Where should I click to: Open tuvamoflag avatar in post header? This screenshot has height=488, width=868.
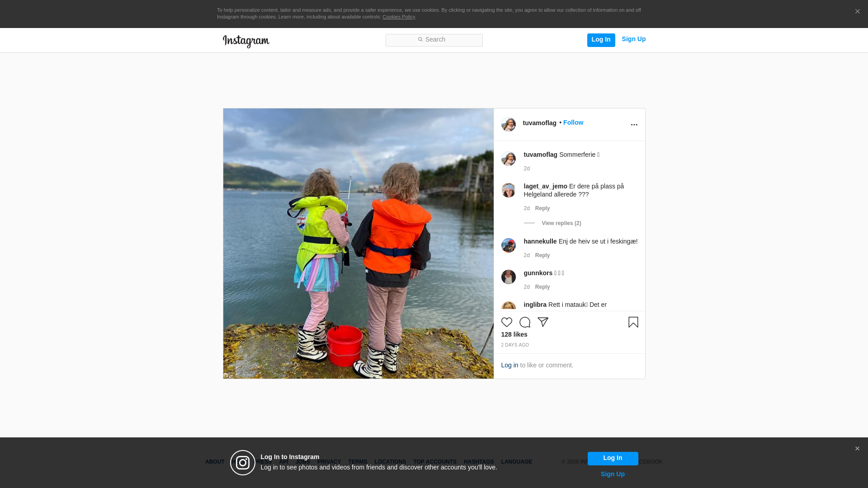pyautogui.click(x=509, y=124)
